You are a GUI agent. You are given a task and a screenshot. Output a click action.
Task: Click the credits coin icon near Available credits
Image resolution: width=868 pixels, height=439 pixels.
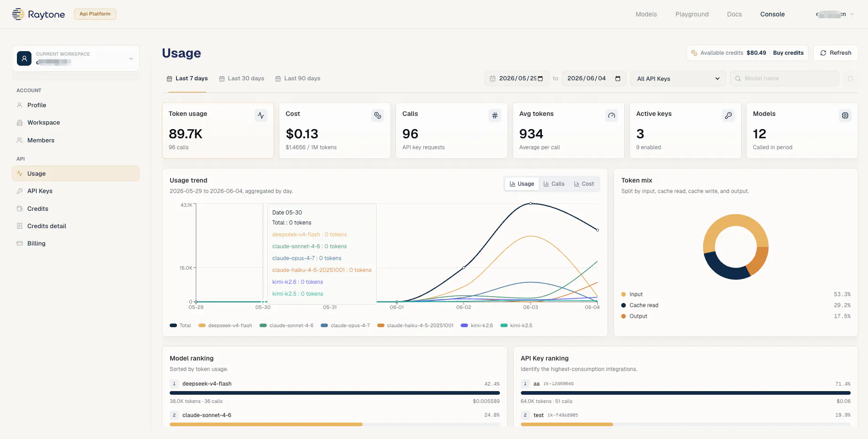(x=694, y=53)
